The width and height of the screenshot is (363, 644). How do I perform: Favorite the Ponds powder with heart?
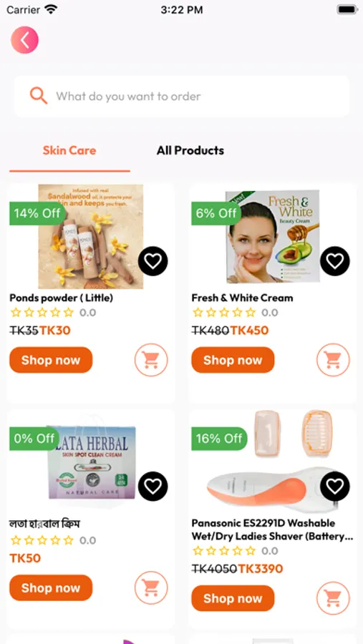(x=153, y=260)
